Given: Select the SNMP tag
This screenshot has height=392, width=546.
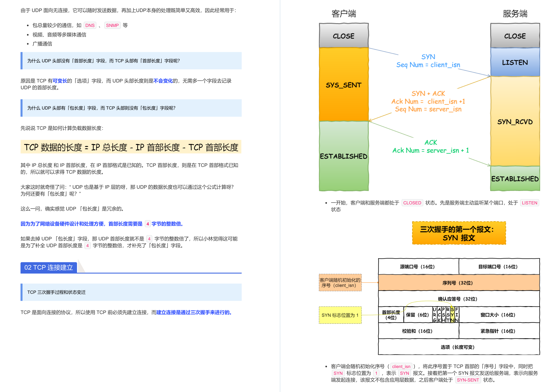Looking at the screenshot, I should pos(112,25).
